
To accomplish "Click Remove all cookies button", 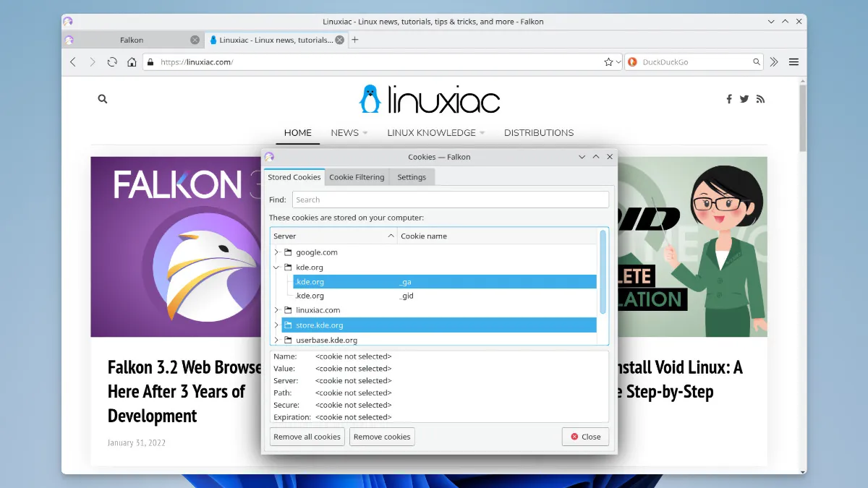I will (x=307, y=437).
